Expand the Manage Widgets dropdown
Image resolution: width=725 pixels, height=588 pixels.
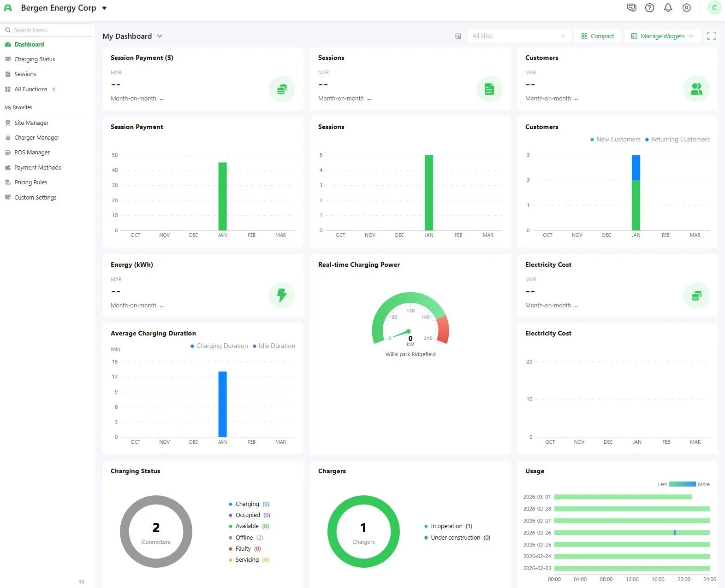point(662,36)
